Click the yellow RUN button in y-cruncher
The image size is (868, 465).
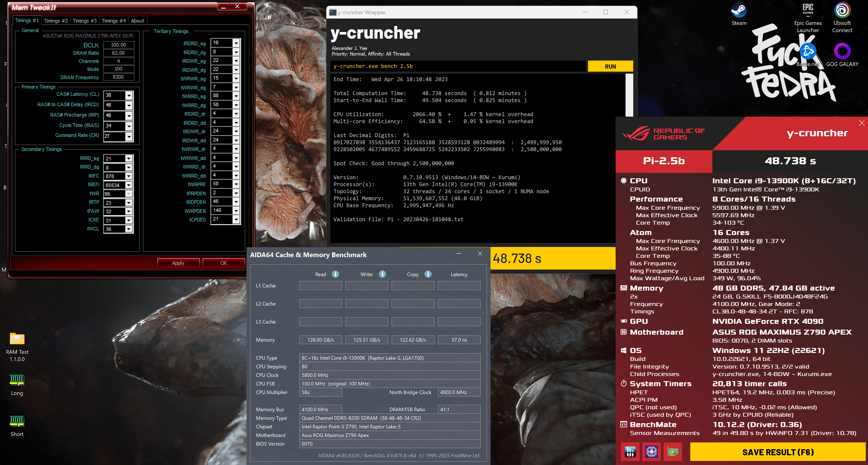click(x=610, y=66)
